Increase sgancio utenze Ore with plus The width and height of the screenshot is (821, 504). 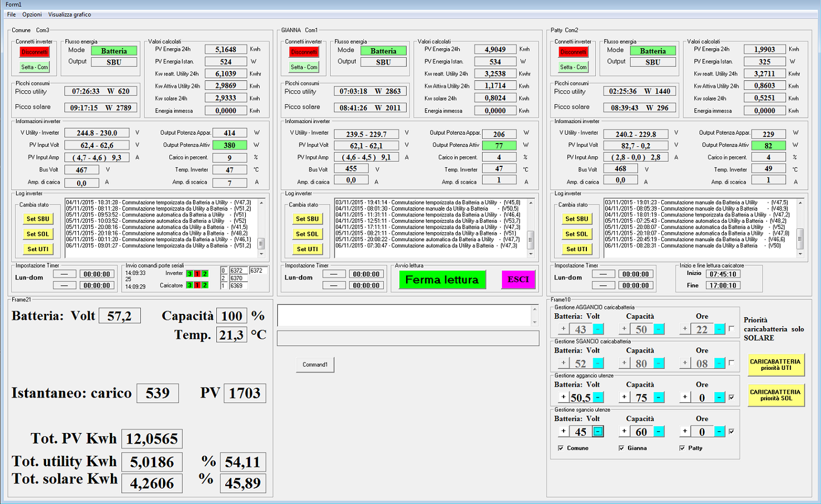click(x=685, y=431)
